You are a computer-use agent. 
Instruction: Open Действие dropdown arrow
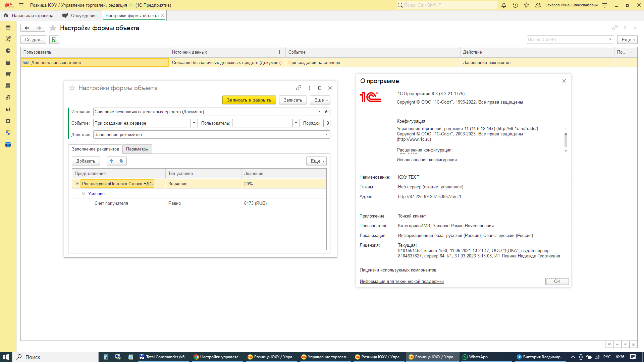[x=326, y=134]
